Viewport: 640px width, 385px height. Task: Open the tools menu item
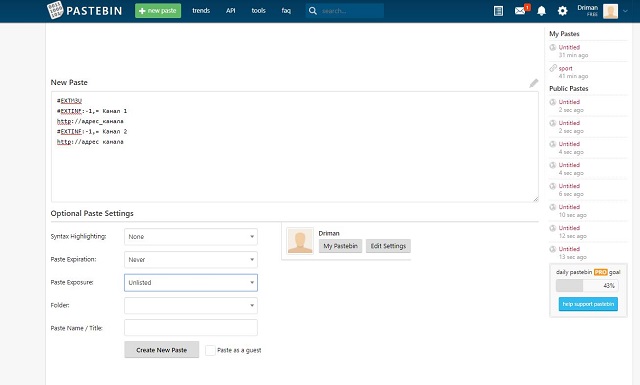(x=258, y=11)
